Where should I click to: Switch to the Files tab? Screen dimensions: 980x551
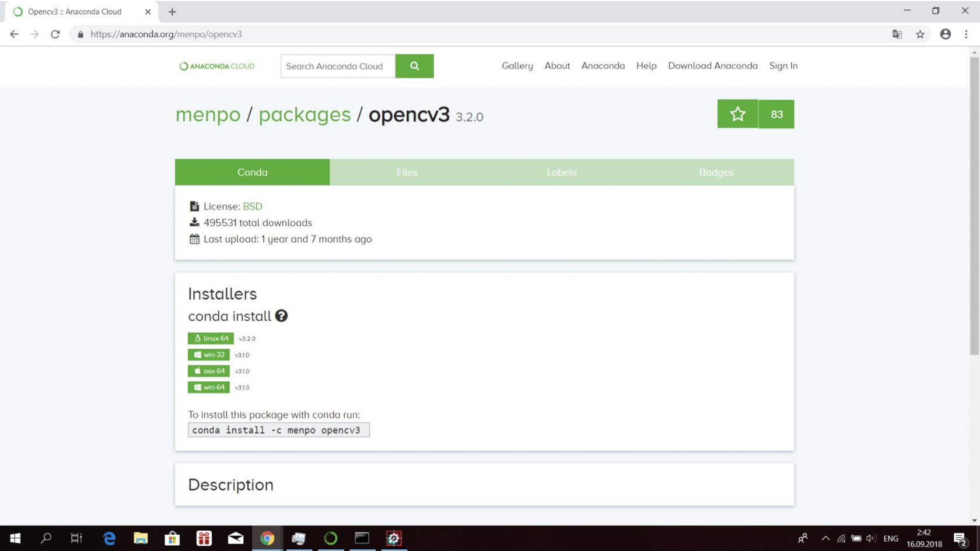click(x=407, y=172)
